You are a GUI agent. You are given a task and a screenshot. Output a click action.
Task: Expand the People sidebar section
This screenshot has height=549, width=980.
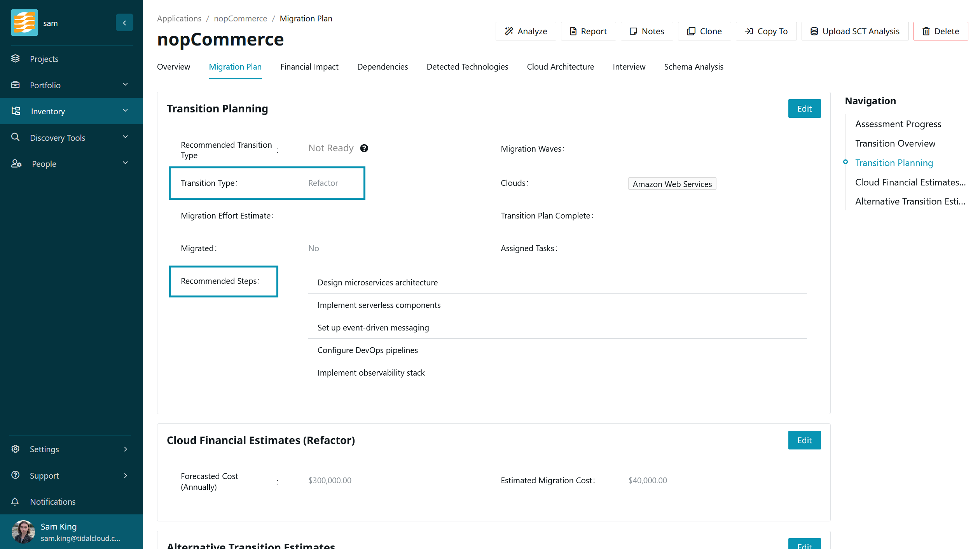pyautogui.click(x=125, y=163)
